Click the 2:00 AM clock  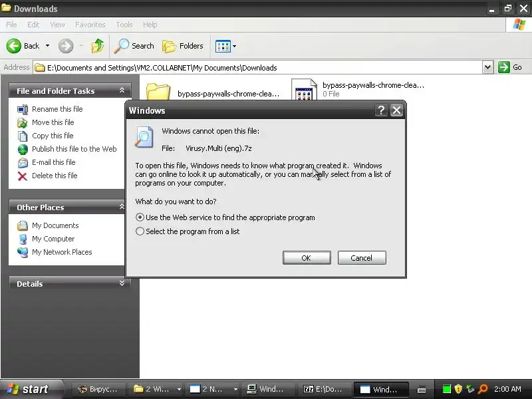[x=507, y=389]
